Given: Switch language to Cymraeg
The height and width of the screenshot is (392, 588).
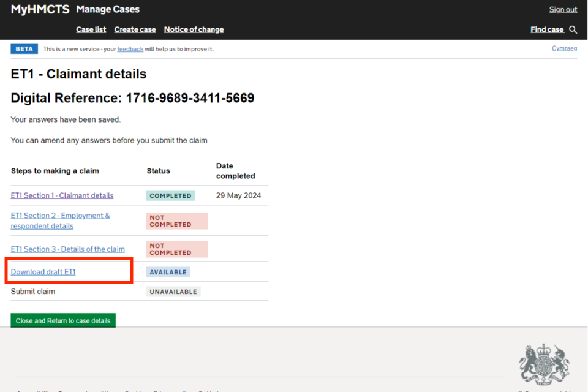Looking at the screenshot, I should click(x=564, y=48).
